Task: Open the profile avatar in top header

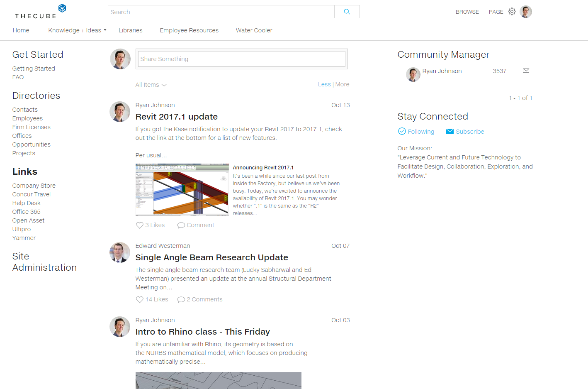Action: [526, 12]
